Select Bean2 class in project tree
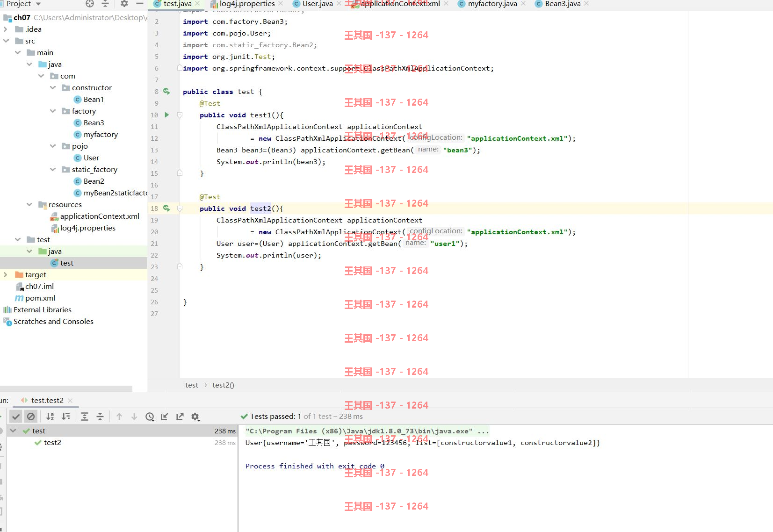The image size is (773, 532). point(94,181)
